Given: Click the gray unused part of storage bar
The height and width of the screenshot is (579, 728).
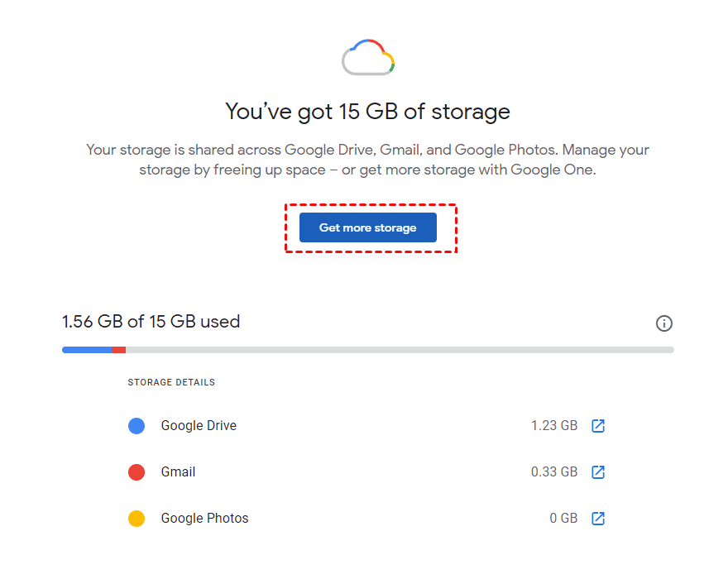Looking at the screenshot, I should (397, 350).
